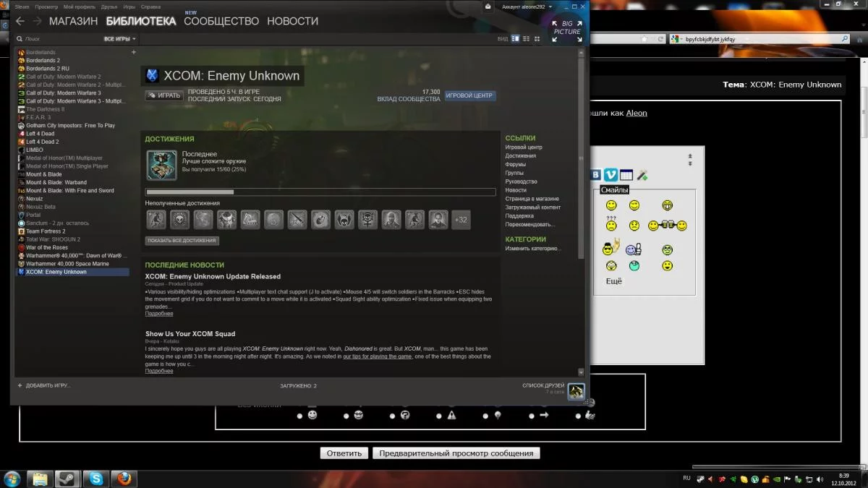Click the magic wand icon in forum editor
This screenshot has height=488, width=868.
[642, 175]
